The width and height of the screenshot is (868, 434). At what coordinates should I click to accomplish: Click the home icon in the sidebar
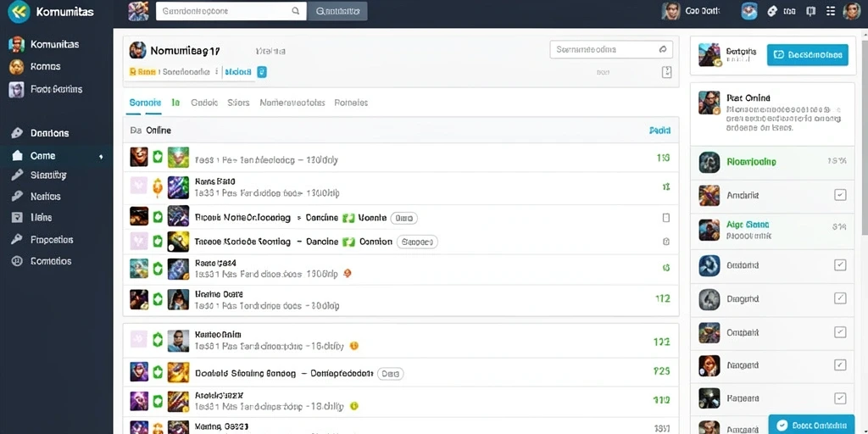pos(17,156)
